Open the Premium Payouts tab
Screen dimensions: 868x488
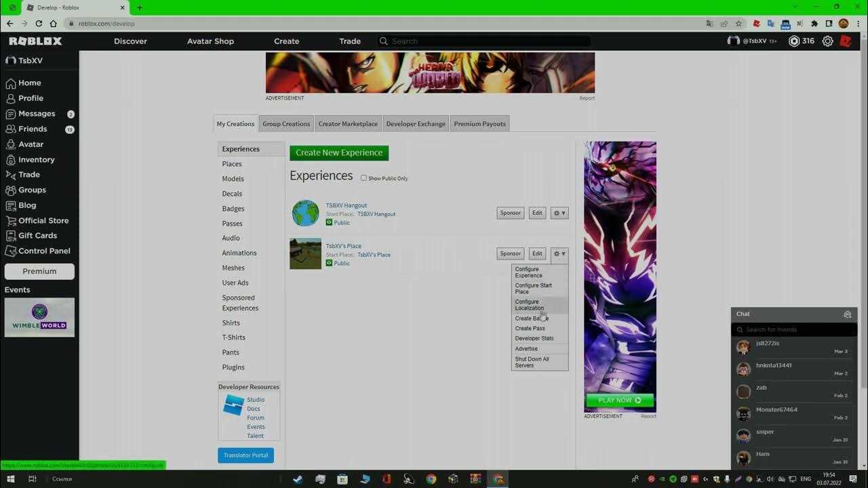479,124
